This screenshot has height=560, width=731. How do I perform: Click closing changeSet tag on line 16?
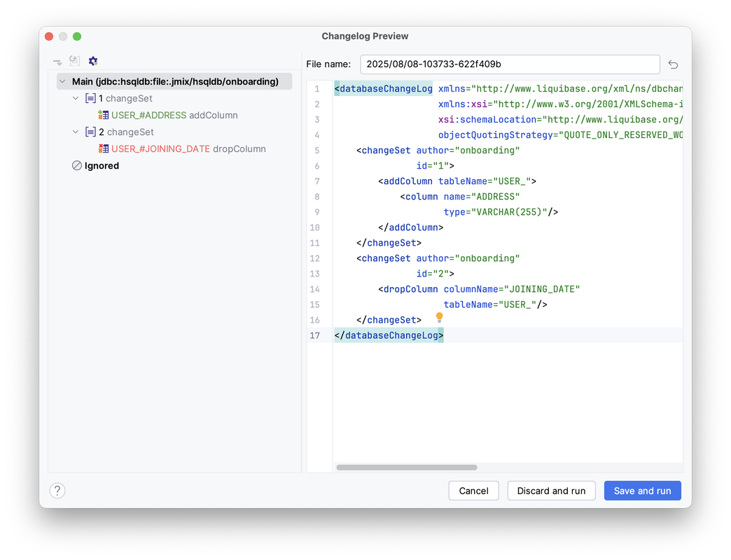point(389,320)
